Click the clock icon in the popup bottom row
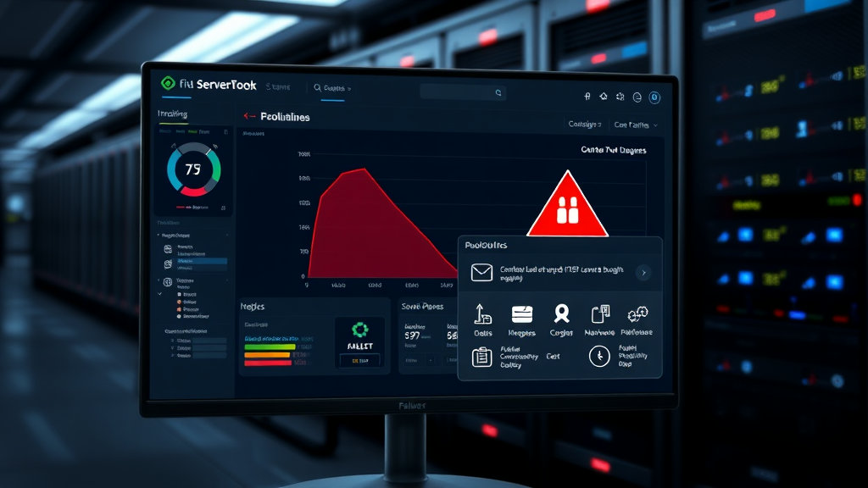This screenshot has height=488, width=868. pos(599,357)
